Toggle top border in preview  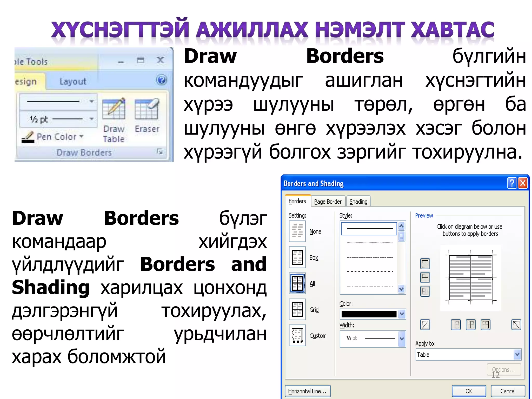click(x=425, y=264)
